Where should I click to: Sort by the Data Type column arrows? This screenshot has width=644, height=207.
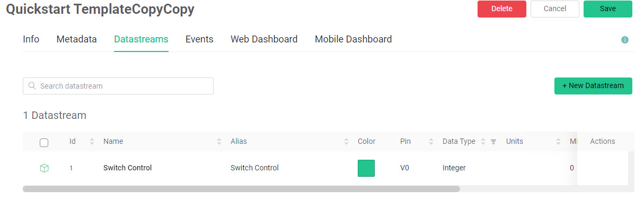coord(482,141)
